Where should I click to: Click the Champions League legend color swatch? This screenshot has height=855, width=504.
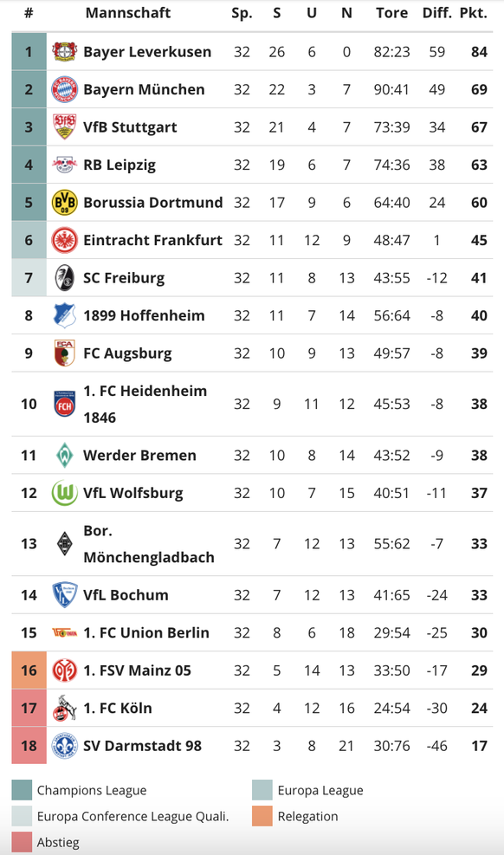coord(22,790)
